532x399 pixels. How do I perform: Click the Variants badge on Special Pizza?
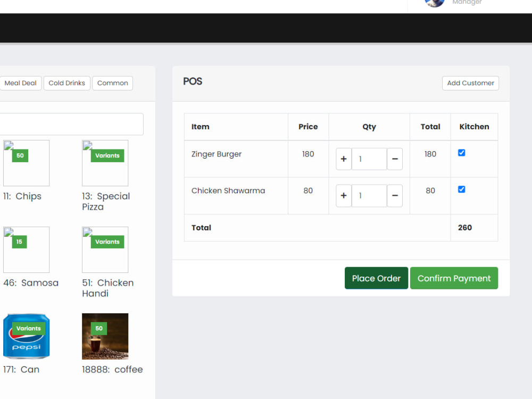pos(107,156)
